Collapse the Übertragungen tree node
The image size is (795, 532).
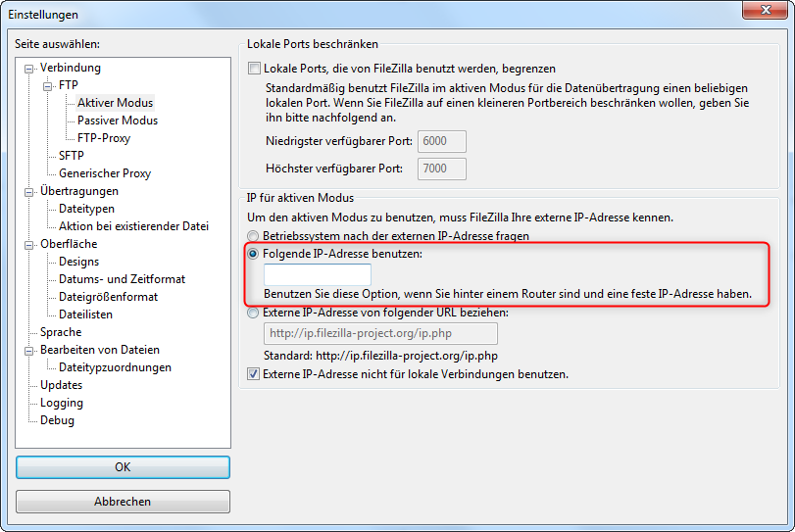[x=29, y=192]
